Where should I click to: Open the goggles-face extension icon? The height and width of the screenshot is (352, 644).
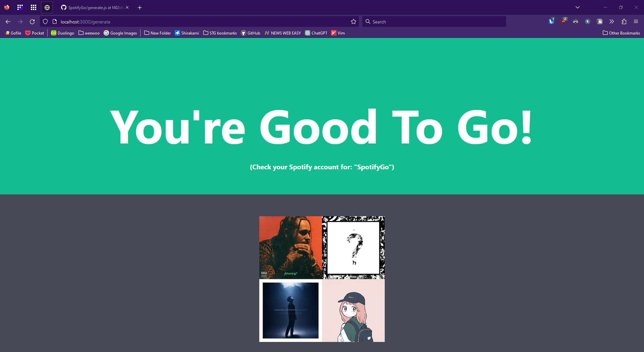coord(576,22)
